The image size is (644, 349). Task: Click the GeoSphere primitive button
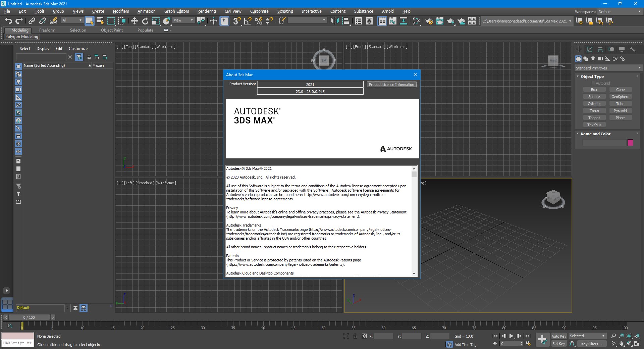tap(620, 97)
